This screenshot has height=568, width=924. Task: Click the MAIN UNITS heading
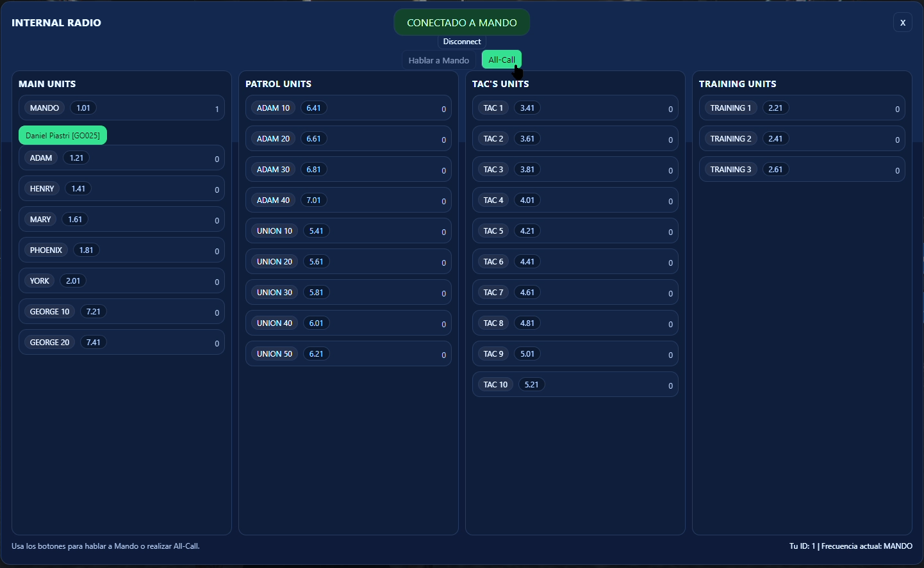coord(47,84)
